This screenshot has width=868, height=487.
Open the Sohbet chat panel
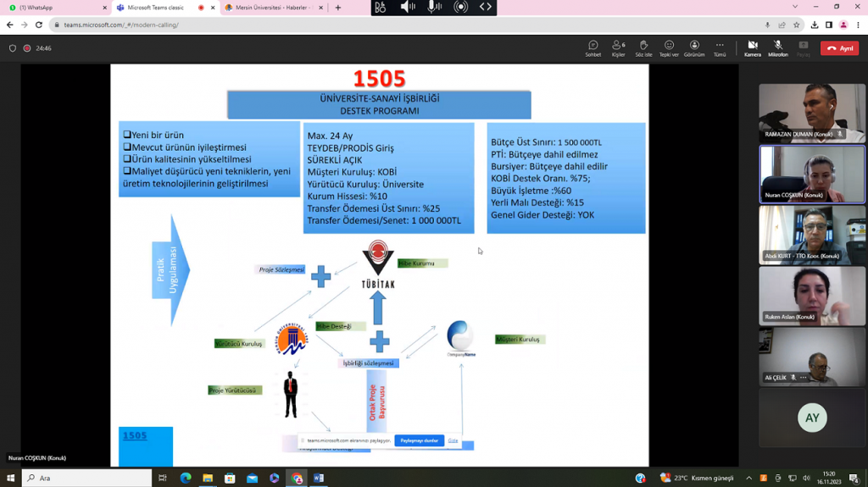pos(593,48)
